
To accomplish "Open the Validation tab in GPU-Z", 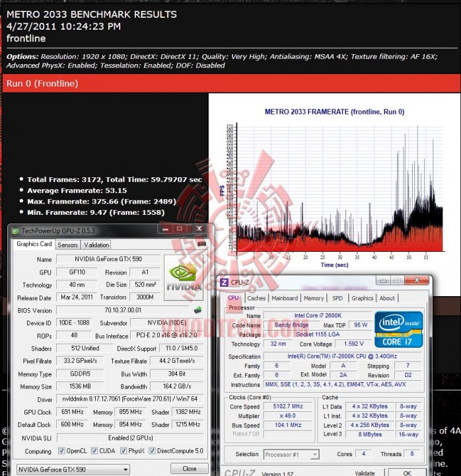I will pyautogui.click(x=96, y=245).
